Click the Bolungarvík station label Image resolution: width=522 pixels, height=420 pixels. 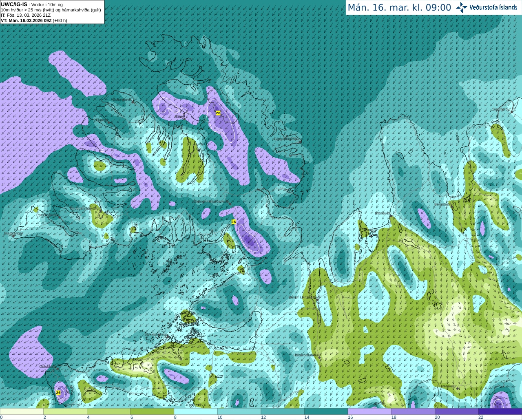tap(122, 99)
